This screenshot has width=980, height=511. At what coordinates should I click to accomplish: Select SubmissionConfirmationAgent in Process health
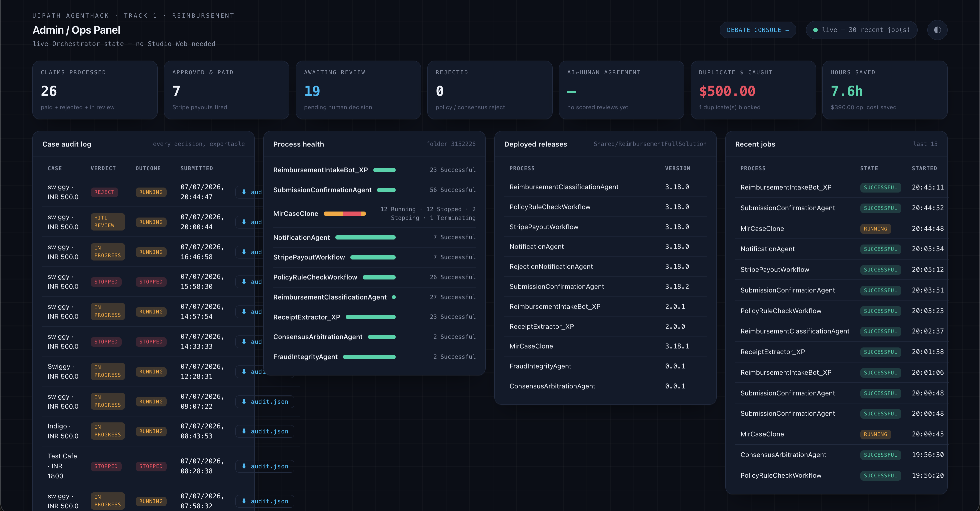click(374, 190)
